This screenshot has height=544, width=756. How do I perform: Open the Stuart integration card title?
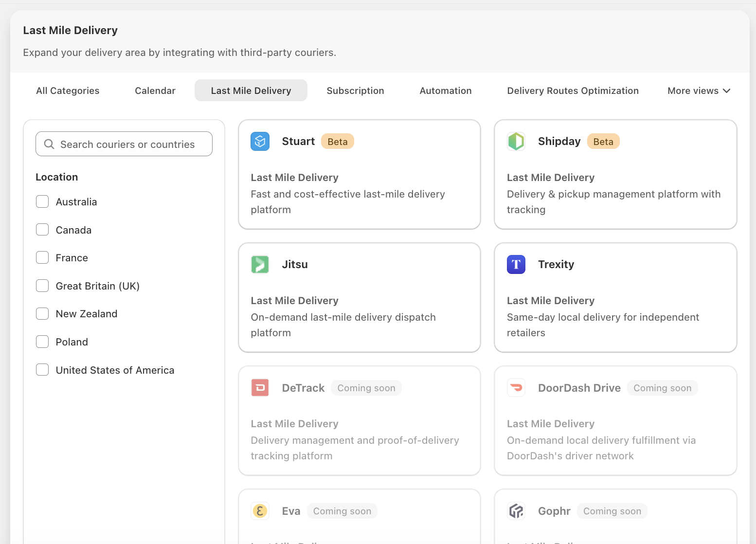(298, 142)
